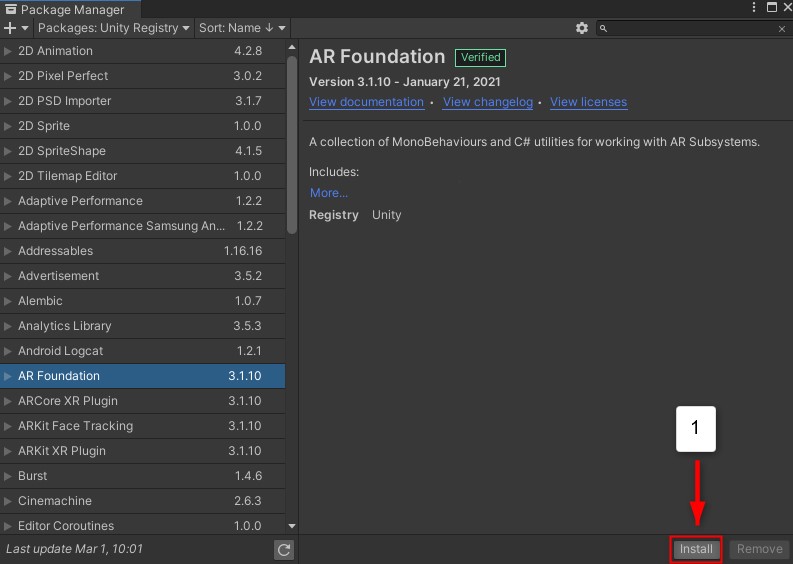This screenshot has height=564, width=793.
Task: Open the View licenses link
Action: point(589,102)
